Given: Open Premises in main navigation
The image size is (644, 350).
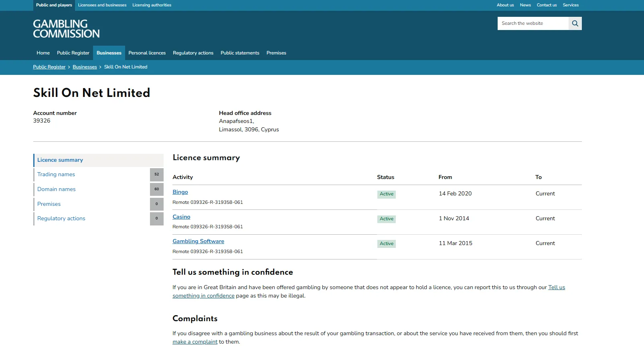Looking at the screenshot, I should (276, 53).
